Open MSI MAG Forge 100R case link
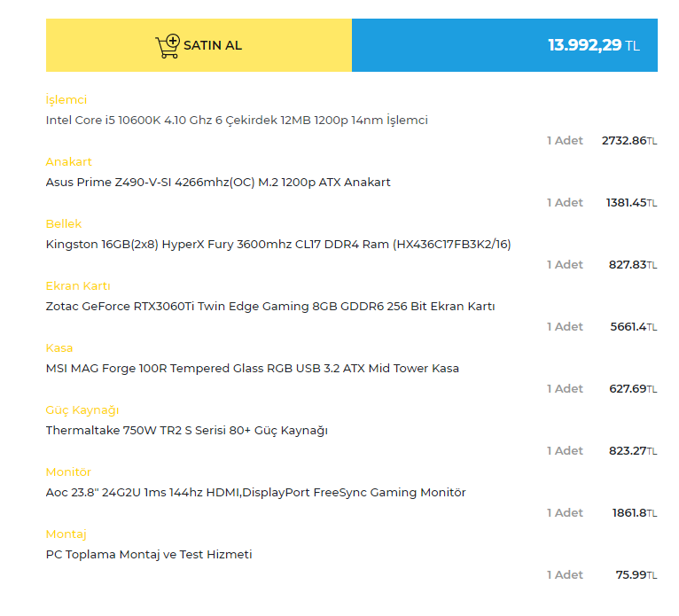 253,369
